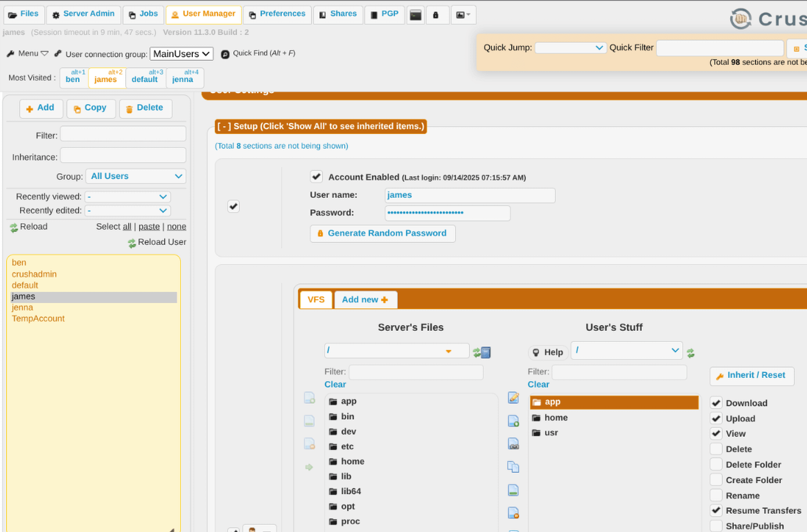Toggle Download permission checkbox
Viewport: 807px width, 532px height.
[x=716, y=403]
